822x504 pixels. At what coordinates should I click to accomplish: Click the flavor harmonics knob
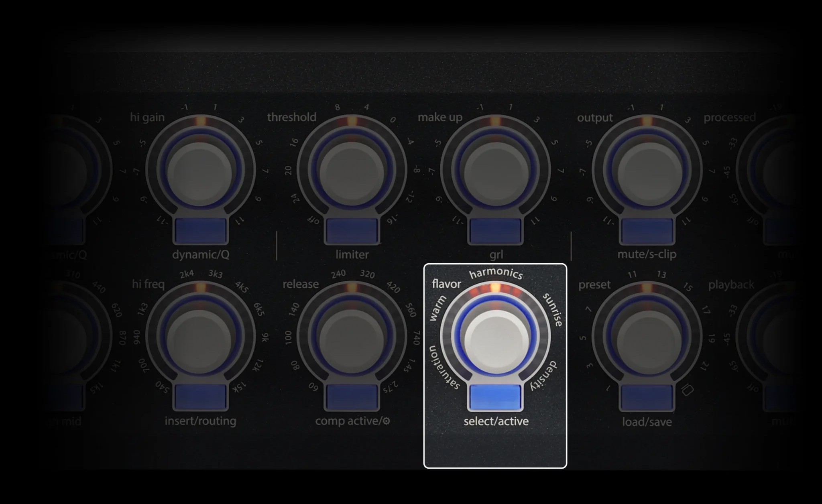[496, 339]
